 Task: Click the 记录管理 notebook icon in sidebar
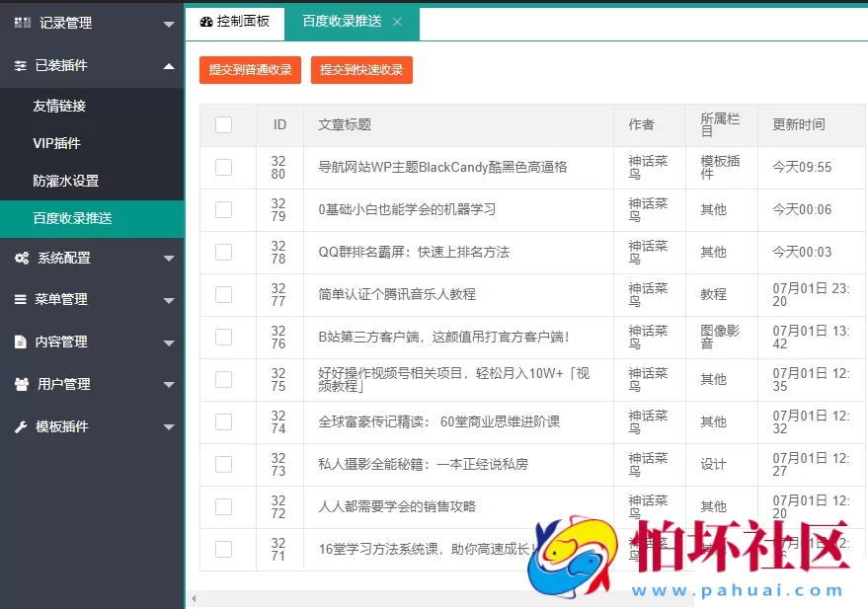click(x=22, y=20)
